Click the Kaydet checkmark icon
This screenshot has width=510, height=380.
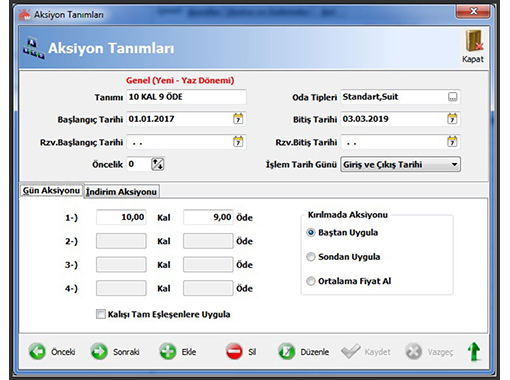point(351,351)
